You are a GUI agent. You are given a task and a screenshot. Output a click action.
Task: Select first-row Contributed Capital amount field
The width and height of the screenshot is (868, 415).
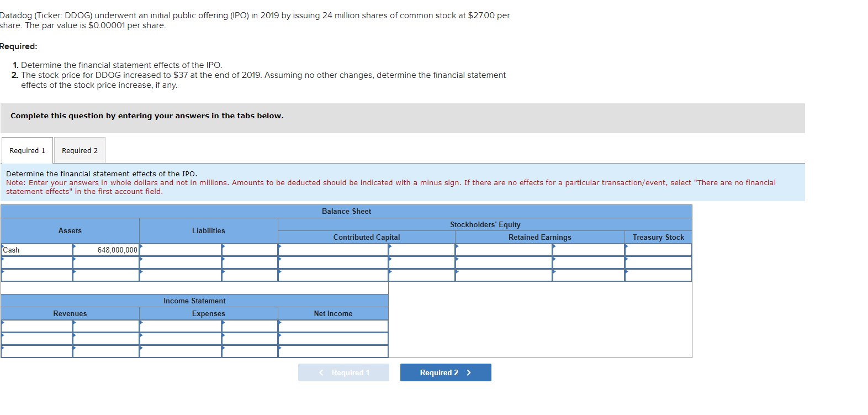(x=422, y=250)
